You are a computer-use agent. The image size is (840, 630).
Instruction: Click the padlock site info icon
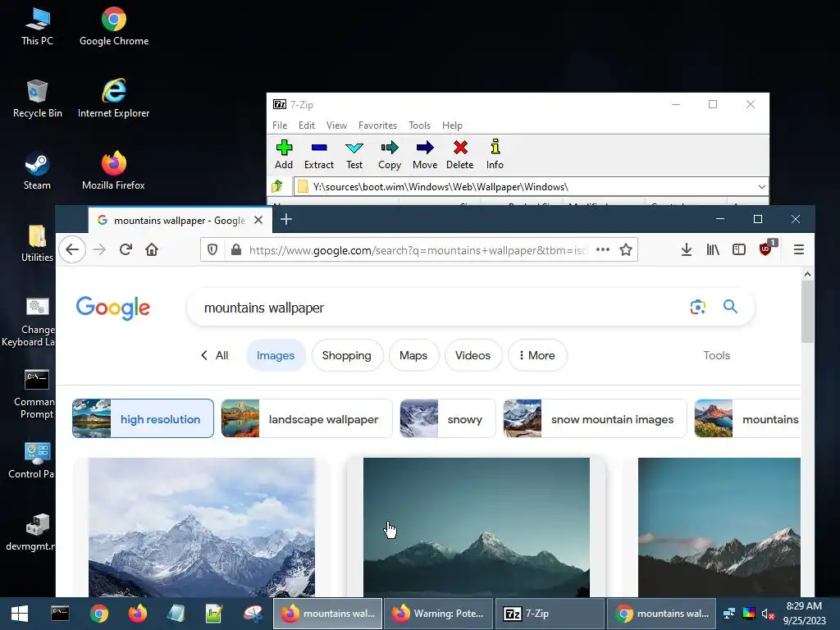pos(235,249)
